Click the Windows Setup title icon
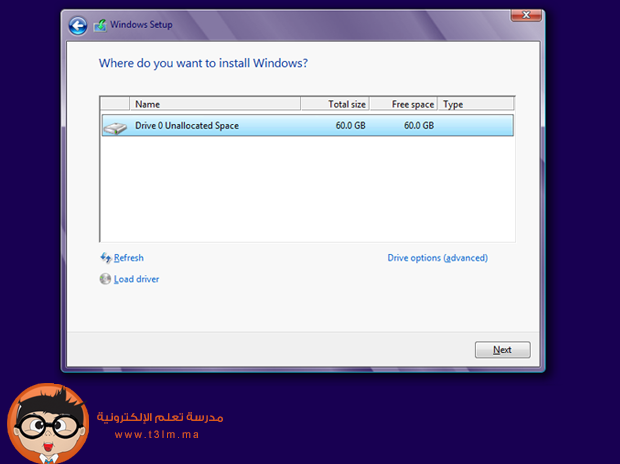This screenshot has width=620, height=464. 100,26
